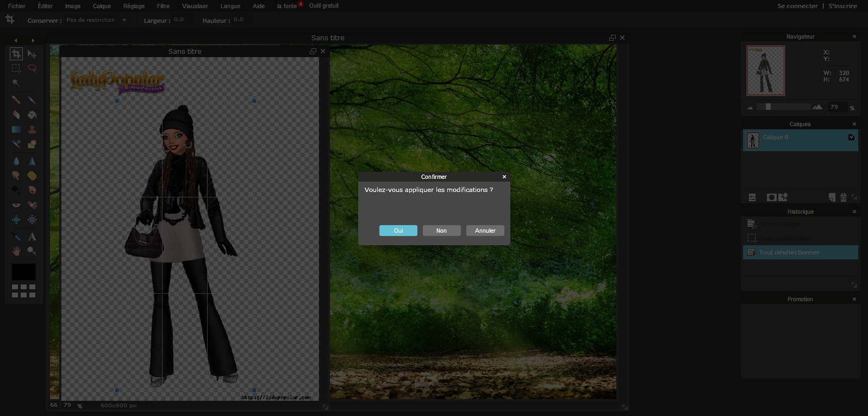Open the layer settings toggle icon
Screen dimensions: 868x416
[x=752, y=197]
